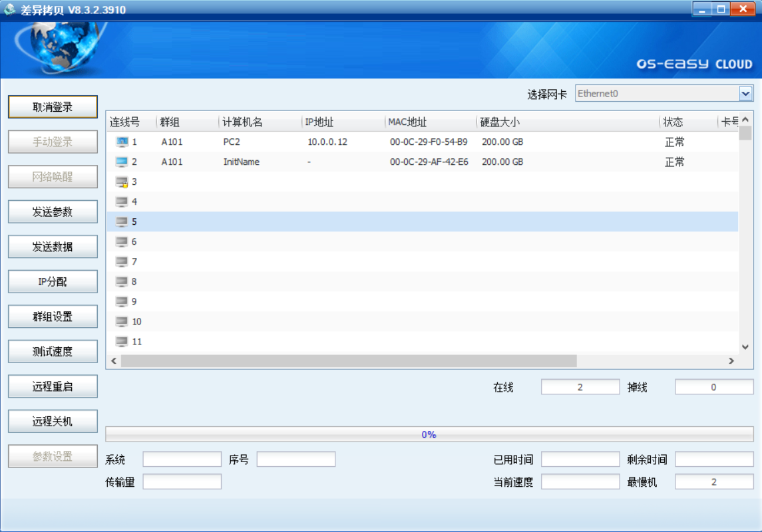Click the gray monitor icon in row 6

122,241
